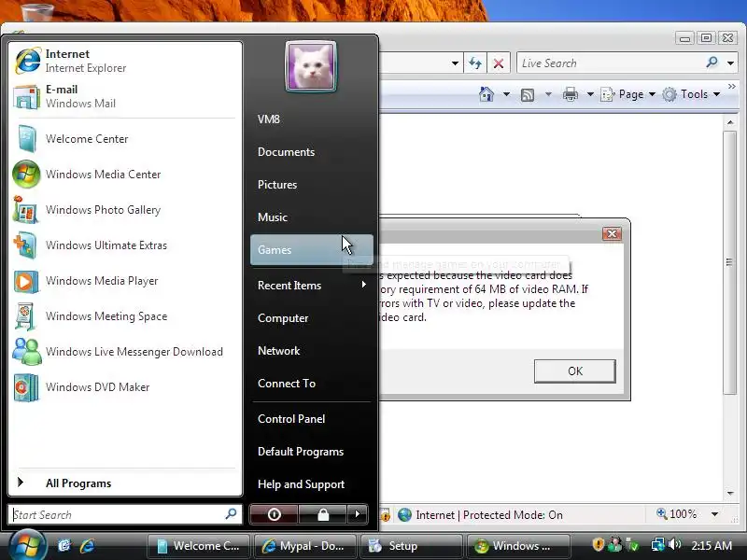The height and width of the screenshot is (560, 747).
Task: Expand All Programs list
Action: point(125,483)
